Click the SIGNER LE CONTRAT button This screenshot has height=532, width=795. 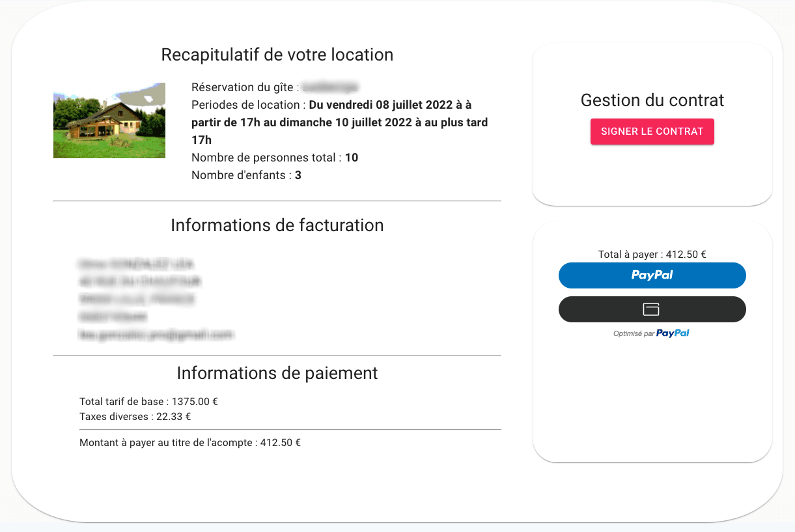pyautogui.click(x=652, y=132)
